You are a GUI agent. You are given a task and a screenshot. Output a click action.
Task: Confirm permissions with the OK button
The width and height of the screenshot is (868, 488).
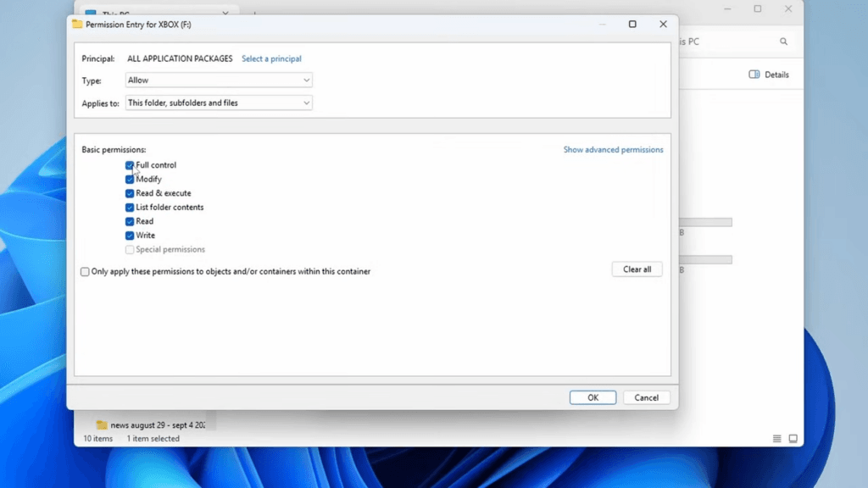click(593, 396)
